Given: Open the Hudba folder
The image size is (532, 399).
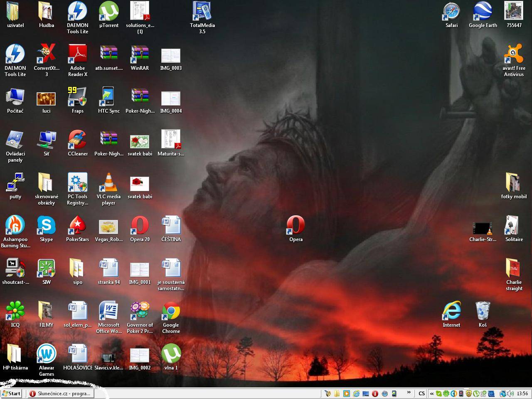Looking at the screenshot, I should tap(46, 15).
